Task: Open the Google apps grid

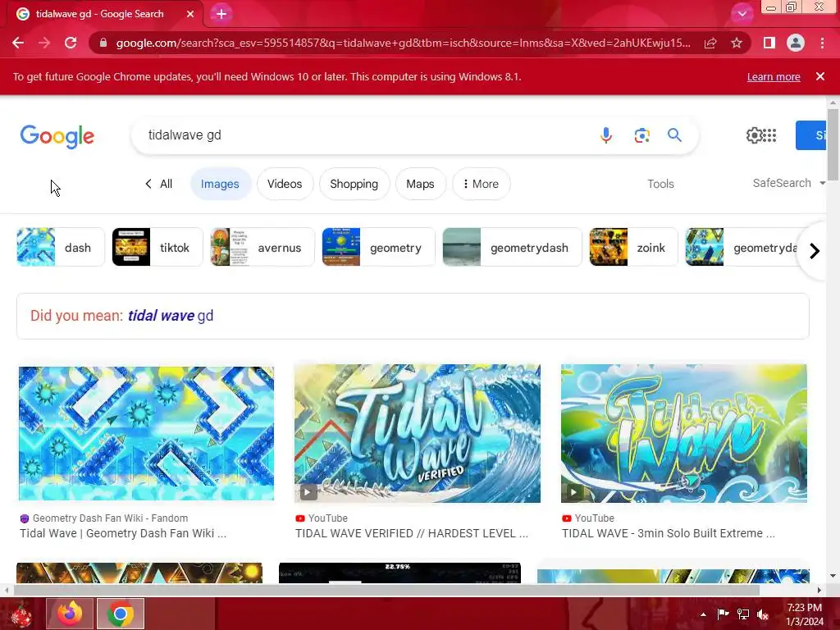Action: click(x=769, y=135)
